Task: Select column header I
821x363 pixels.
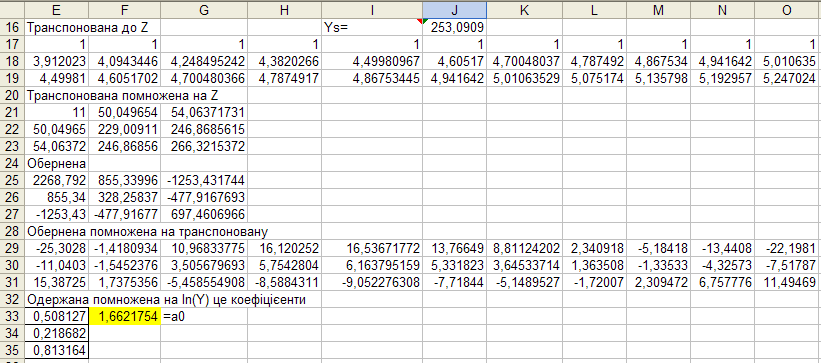Action: 372,10
